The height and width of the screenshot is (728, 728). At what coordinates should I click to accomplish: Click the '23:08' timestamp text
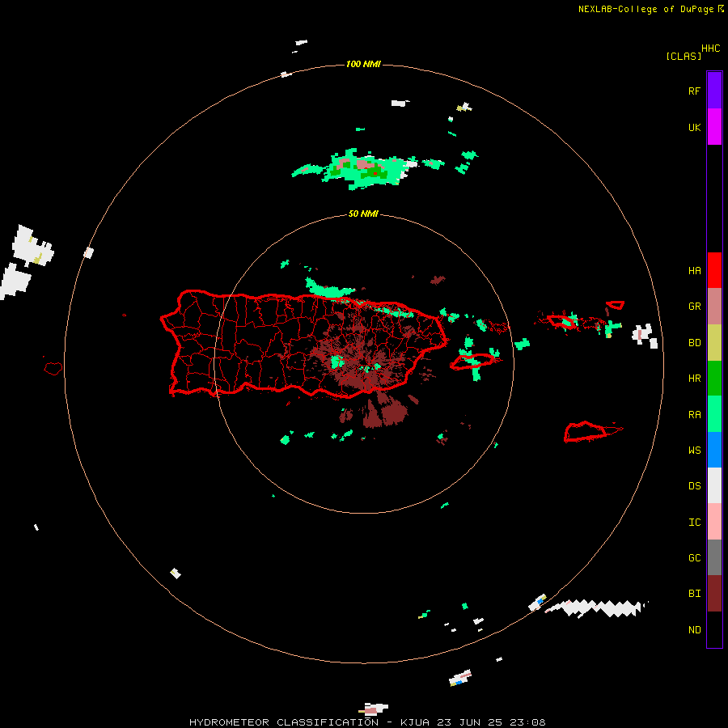click(527, 722)
